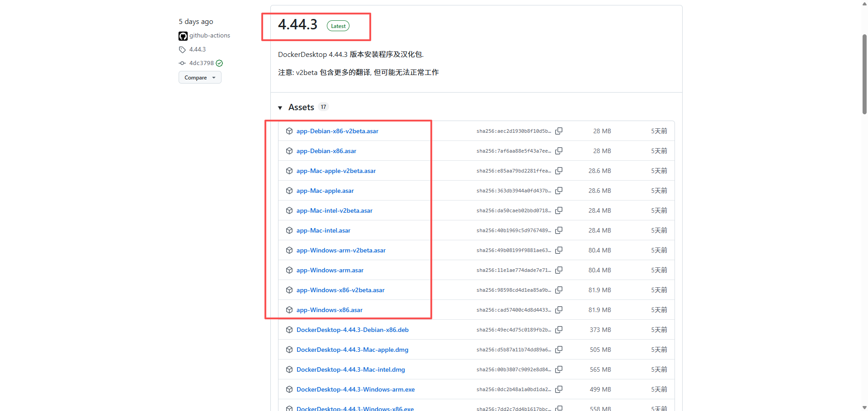Click the 28.6 MB size of app-Mac-apple-v2beta.asar
868x411 pixels.
point(599,171)
